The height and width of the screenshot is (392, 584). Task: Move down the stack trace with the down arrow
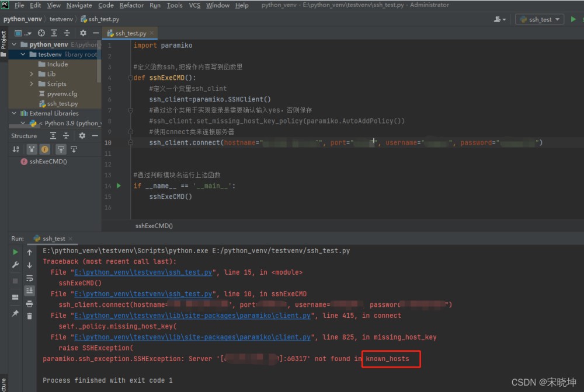(29, 265)
